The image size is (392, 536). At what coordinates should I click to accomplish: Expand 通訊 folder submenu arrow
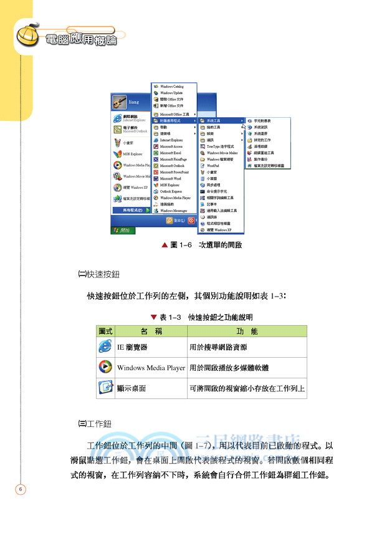tap(242, 140)
